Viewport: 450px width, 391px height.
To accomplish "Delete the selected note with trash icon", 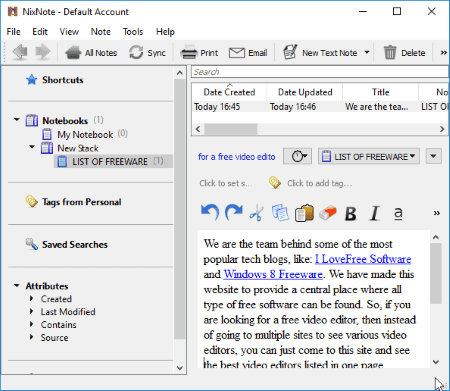I will pos(404,53).
